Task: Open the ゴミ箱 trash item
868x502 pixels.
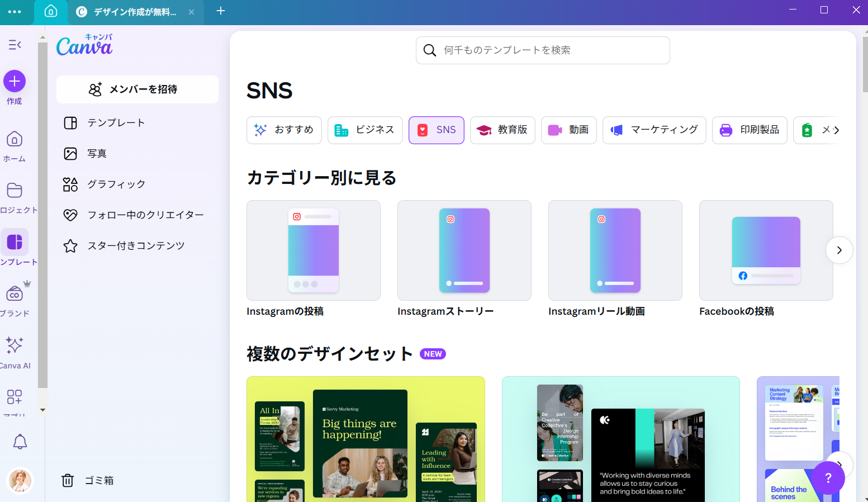Action: coord(88,480)
